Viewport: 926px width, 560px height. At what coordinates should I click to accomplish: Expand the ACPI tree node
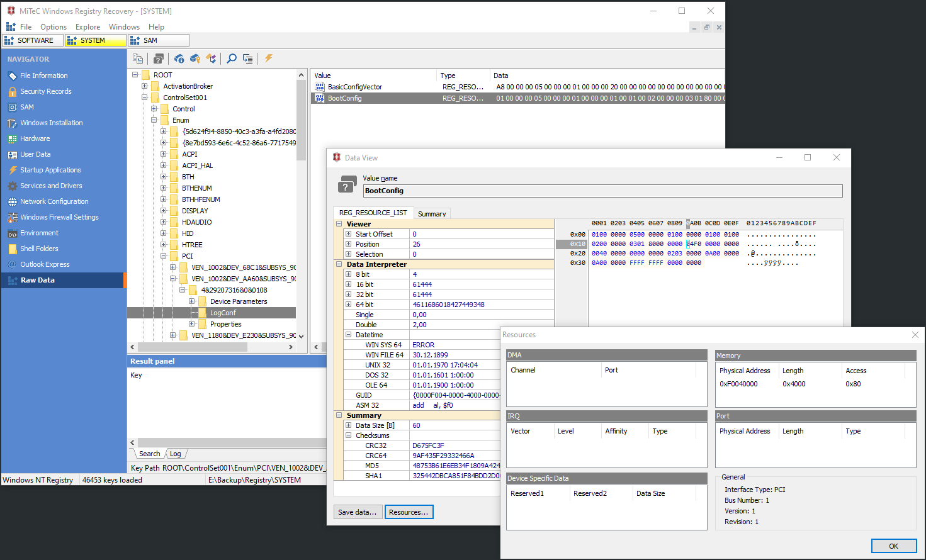tap(164, 154)
